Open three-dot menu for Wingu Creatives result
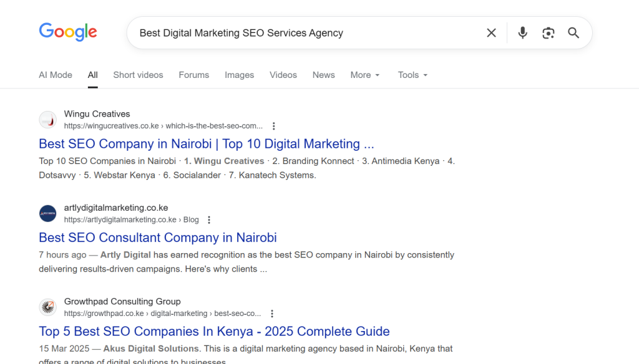The width and height of the screenshot is (639, 364). pyautogui.click(x=273, y=126)
